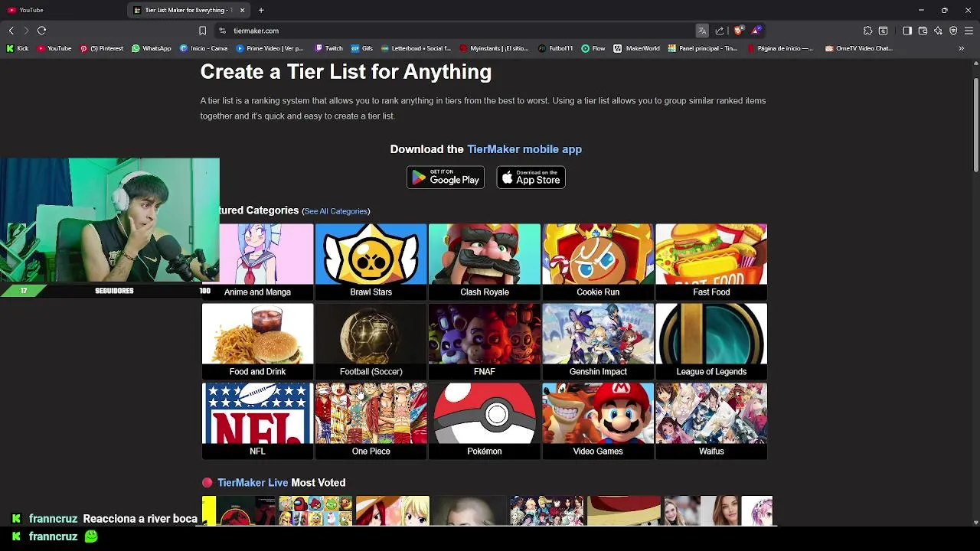The height and width of the screenshot is (551, 980).
Task: Open the Anime and Manga category
Action: click(257, 262)
